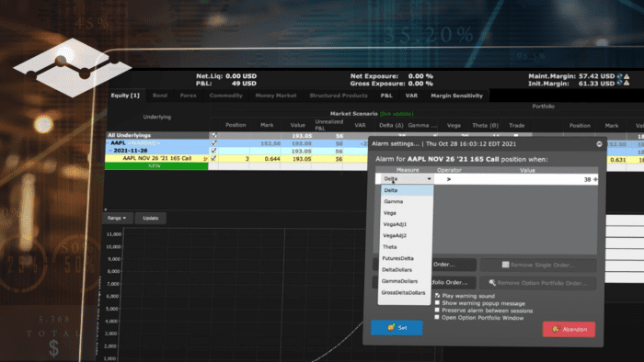Check Preserve alarm between sessions

click(x=437, y=311)
